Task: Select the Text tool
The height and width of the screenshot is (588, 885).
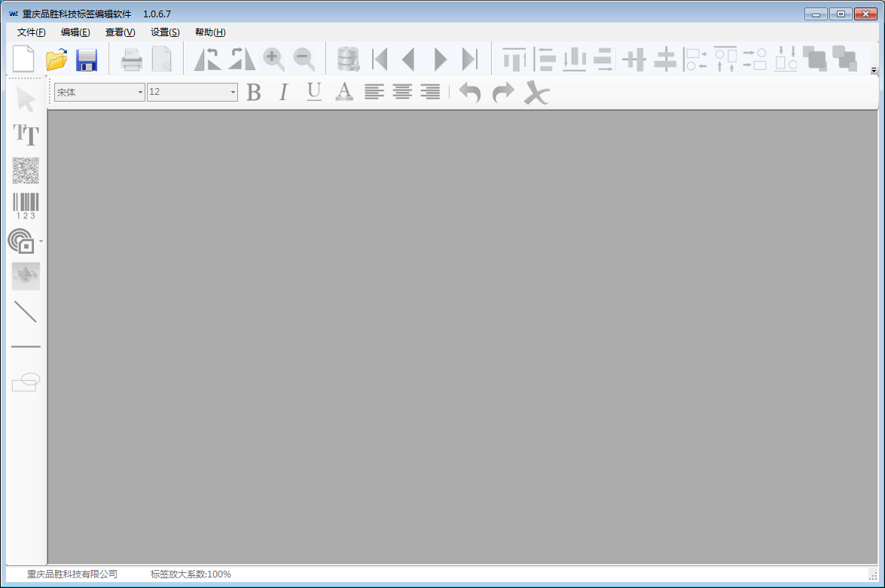Action: point(26,135)
